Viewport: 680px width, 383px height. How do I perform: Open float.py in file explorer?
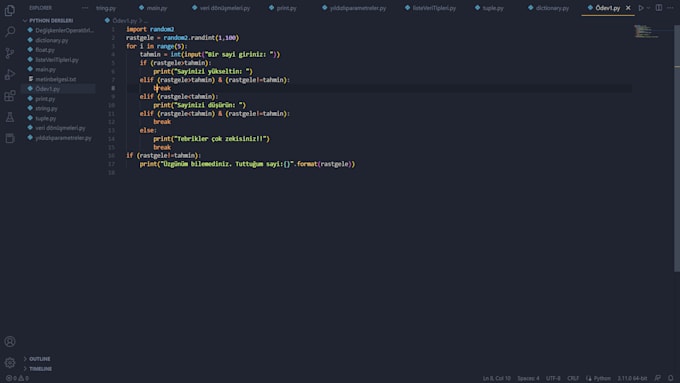[x=45, y=50]
